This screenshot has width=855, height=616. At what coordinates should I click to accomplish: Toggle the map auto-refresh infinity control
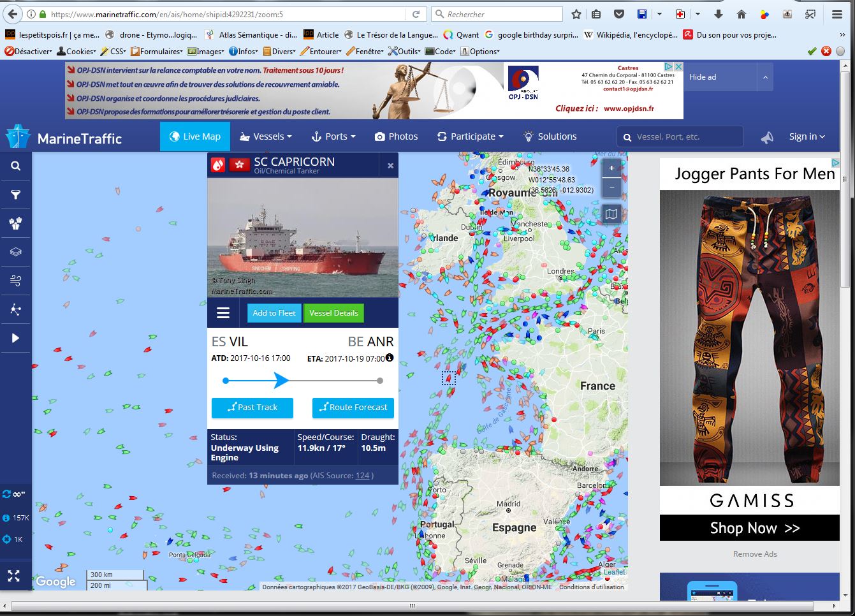coord(14,494)
